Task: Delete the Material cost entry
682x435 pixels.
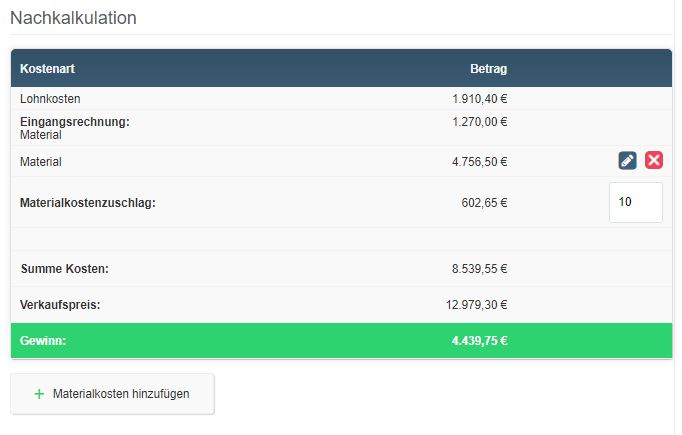Action: pos(654,161)
